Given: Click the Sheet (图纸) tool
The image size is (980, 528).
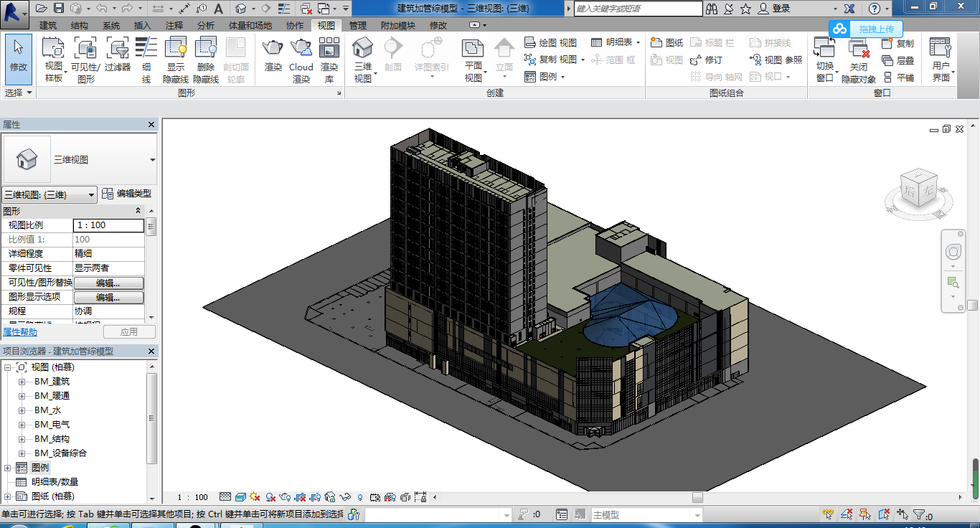Looking at the screenshot, I should click(x=666, y=43).
